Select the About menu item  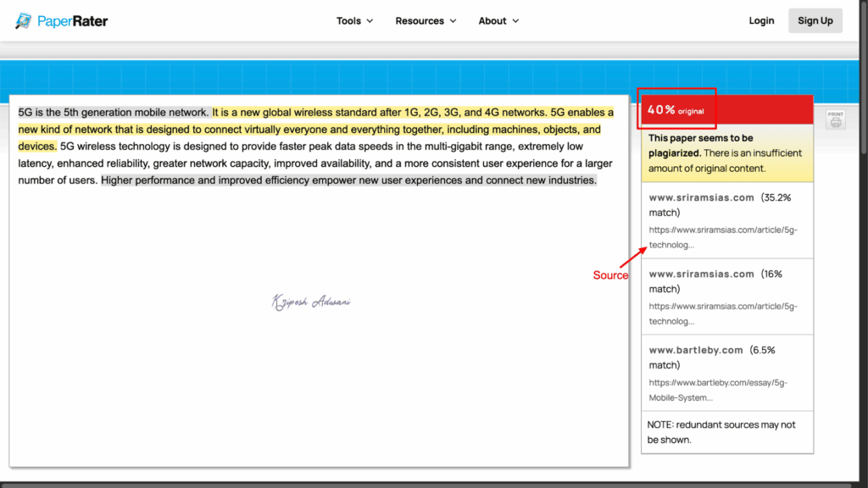pos(492,20)
